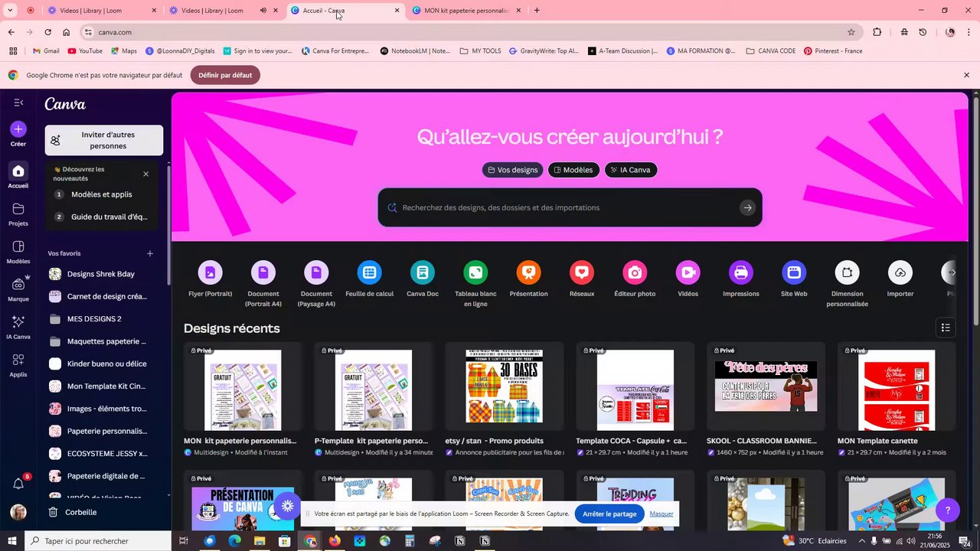Switch recent designs to list view
The width and height of the screenshot is (980, 551).
coord(946,328)
